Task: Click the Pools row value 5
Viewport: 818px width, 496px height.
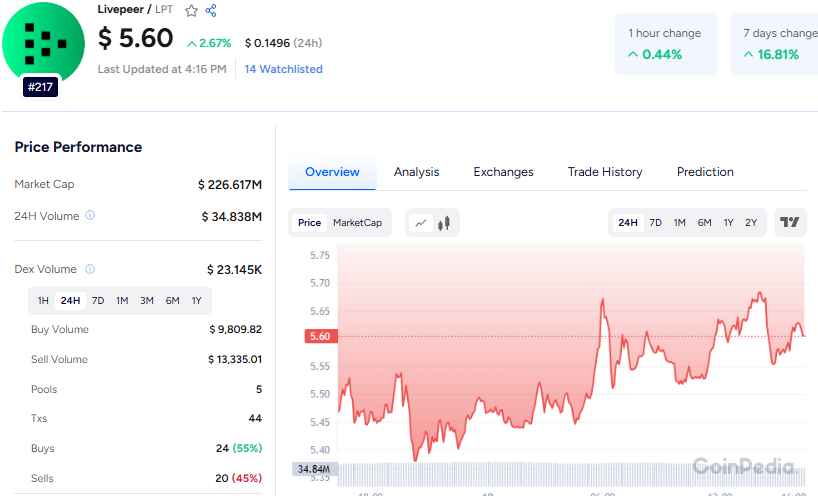Action: tap(259, 390)
